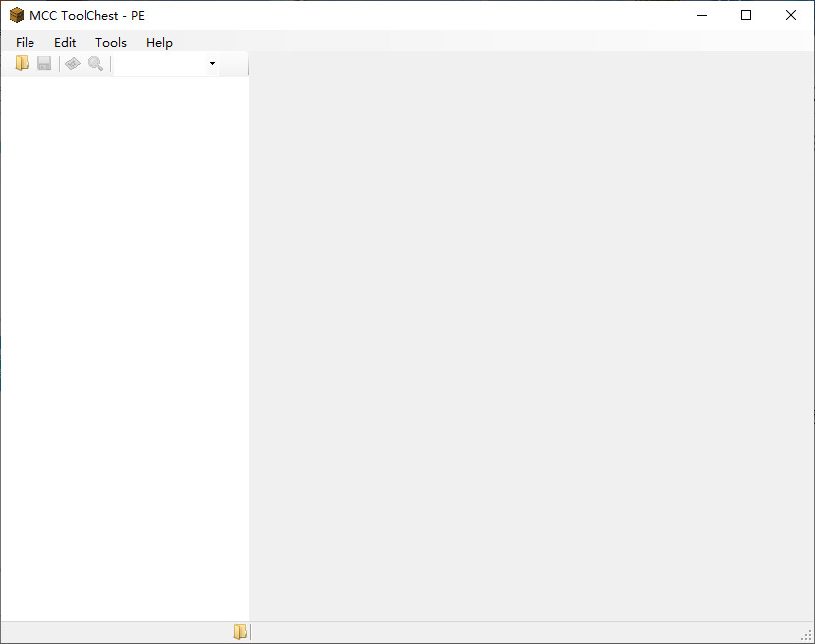Maximize the MCC ToolChest window
Screen dimensions: 815x644
pos(746,15)
